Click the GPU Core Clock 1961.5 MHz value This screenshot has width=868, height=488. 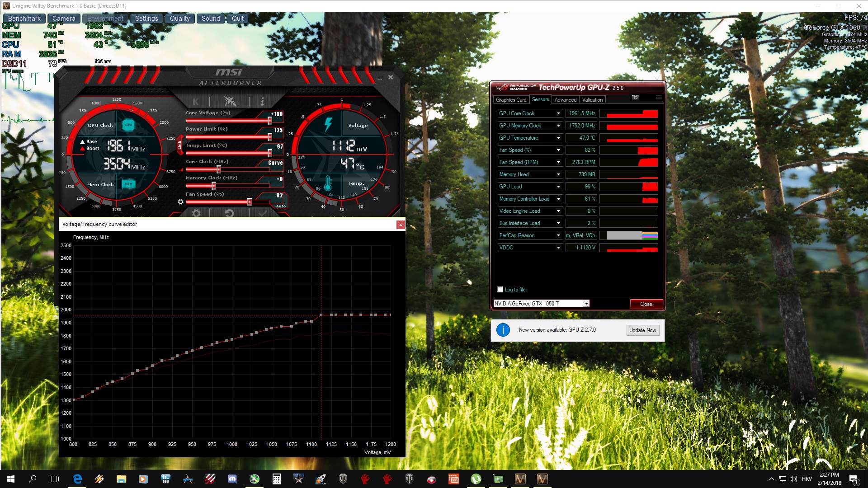(x=581, y=113)
